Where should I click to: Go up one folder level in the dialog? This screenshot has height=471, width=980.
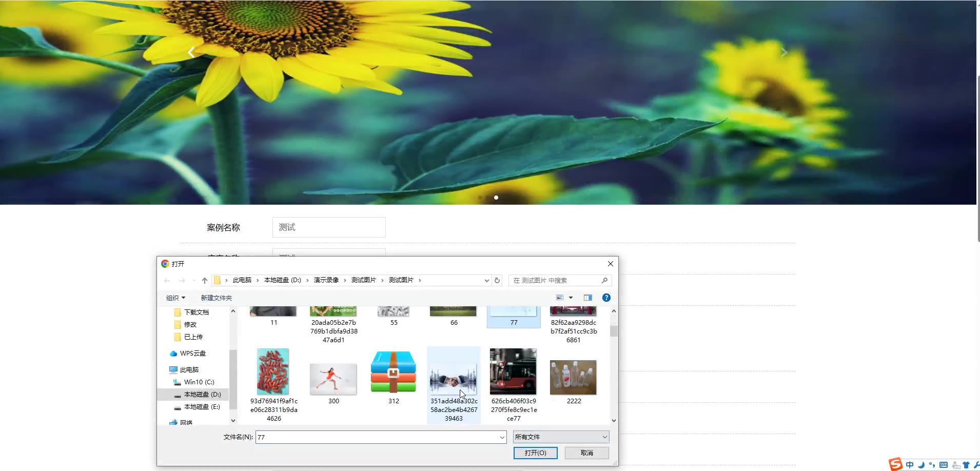(205, 280)
